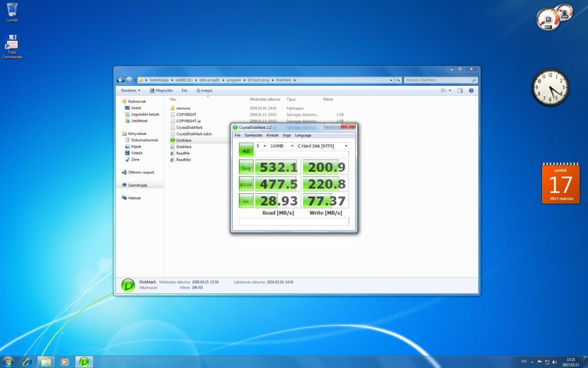Open the Windows Start button
This screenshot has width=588, height=368.
pyautogui.click(x=8, y=362)
